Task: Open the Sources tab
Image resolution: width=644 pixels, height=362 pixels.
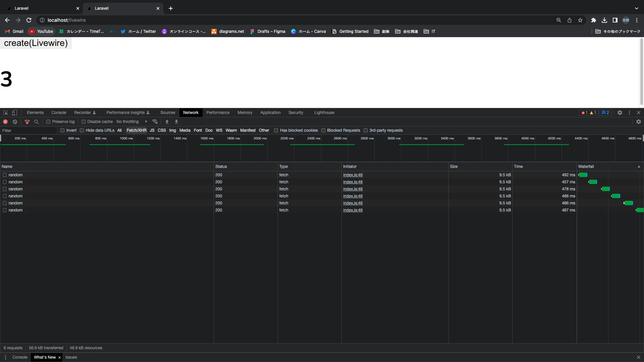Action: [168, 113]
